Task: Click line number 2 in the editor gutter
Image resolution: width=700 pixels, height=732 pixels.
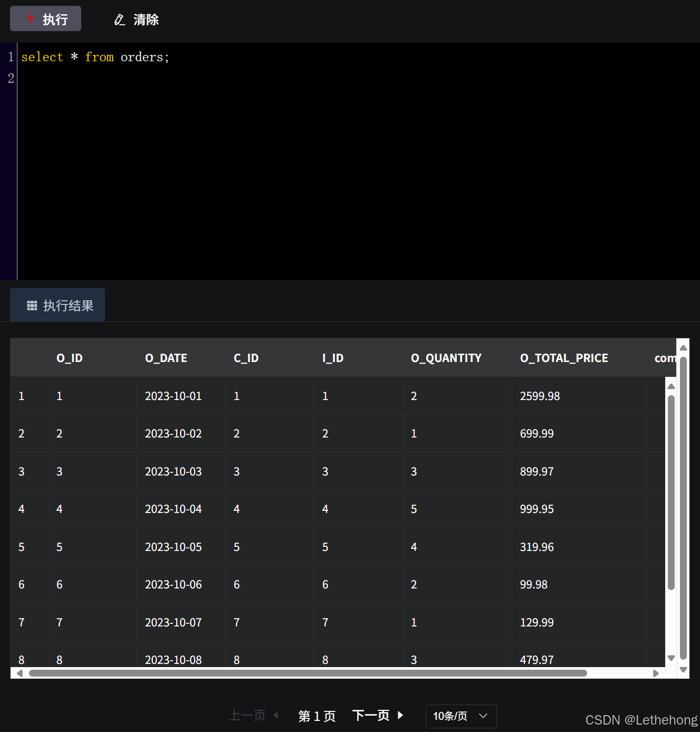Action: [x=11, y=78]
